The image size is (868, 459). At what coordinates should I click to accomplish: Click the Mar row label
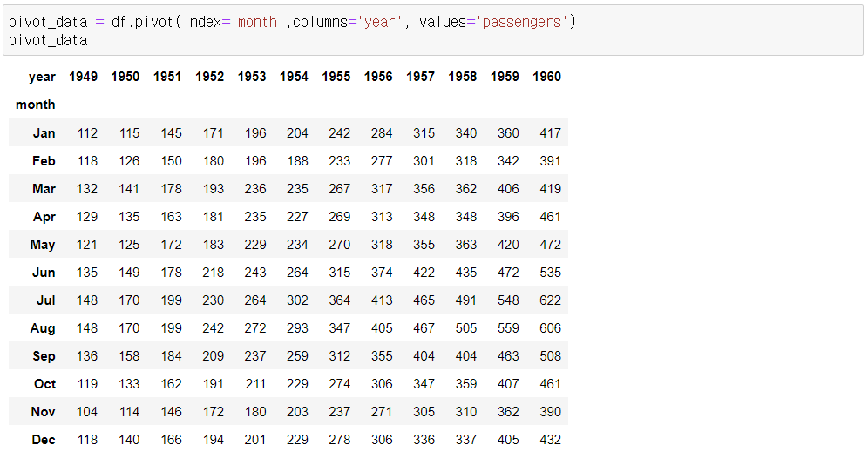44,189
